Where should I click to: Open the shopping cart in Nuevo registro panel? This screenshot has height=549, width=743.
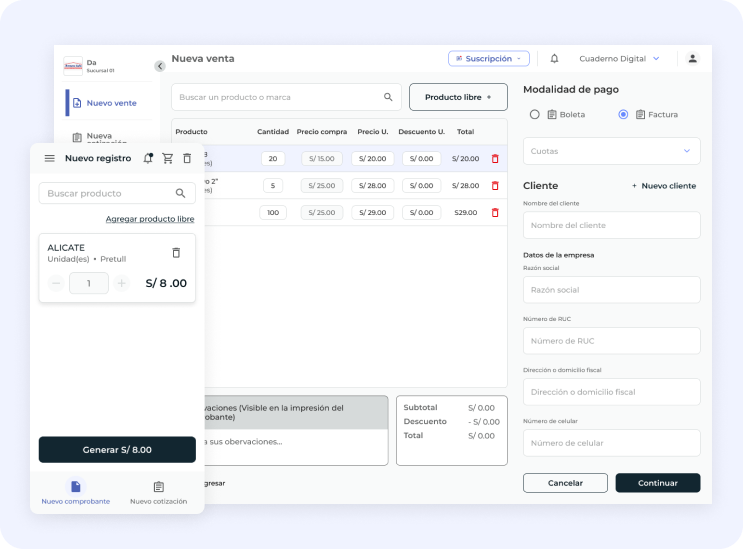click(x=168, y=158)
